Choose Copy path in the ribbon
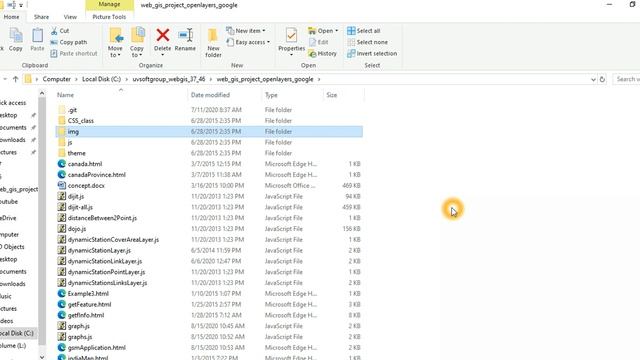Image resolution: width=640 pixels, height=360 pixels. tap(69, 42)
